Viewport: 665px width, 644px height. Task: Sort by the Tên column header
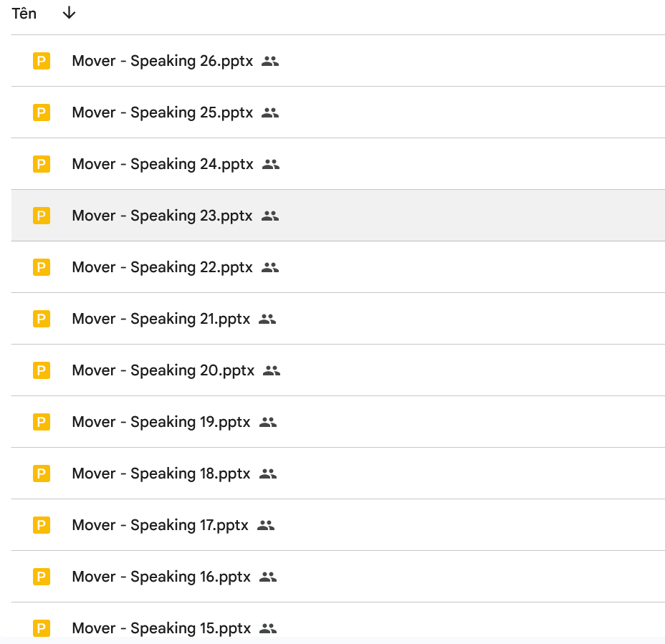coord(24,14)
